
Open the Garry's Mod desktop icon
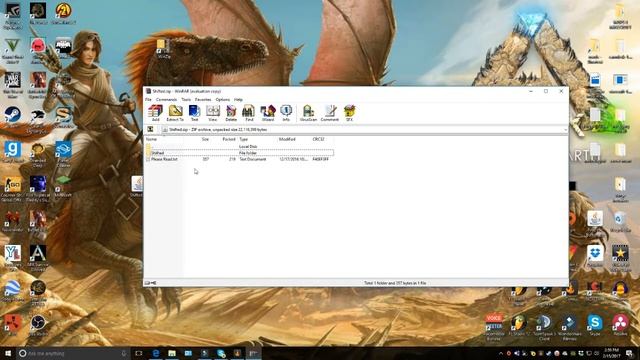pos(13,152)
